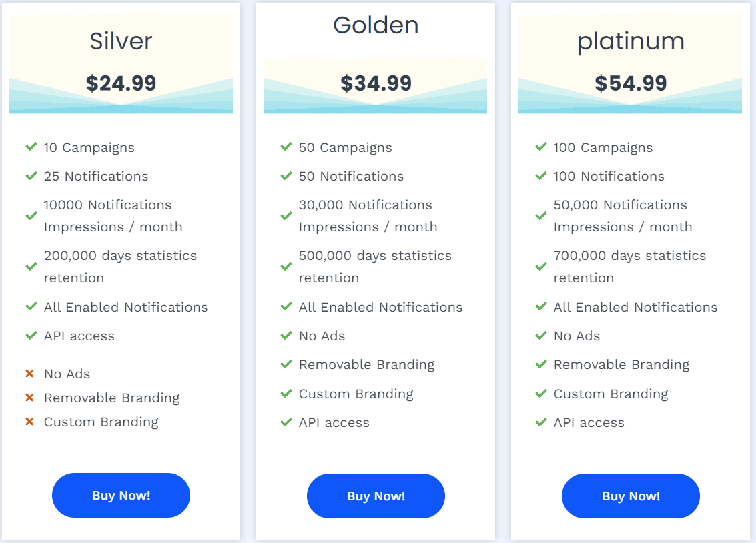Click the Golden plan title

coord(375,25)
